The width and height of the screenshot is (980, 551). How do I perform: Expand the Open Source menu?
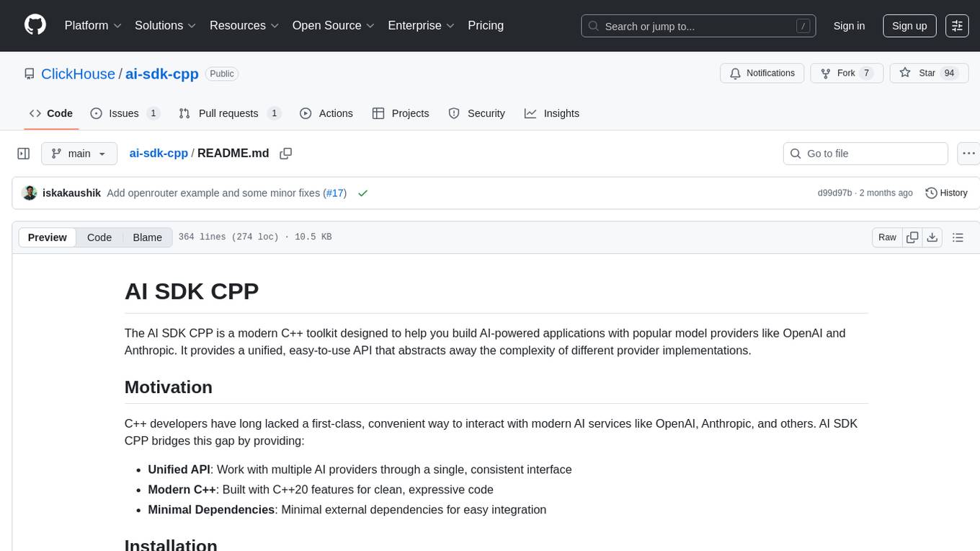(334, 25)
